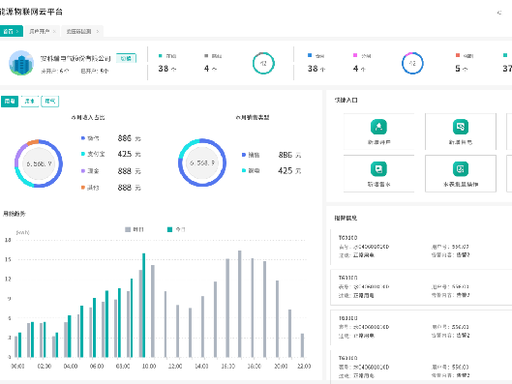Viewport: 512px width, 384px height.
Task: Close the second tab with its x
Action: point(54,31)
